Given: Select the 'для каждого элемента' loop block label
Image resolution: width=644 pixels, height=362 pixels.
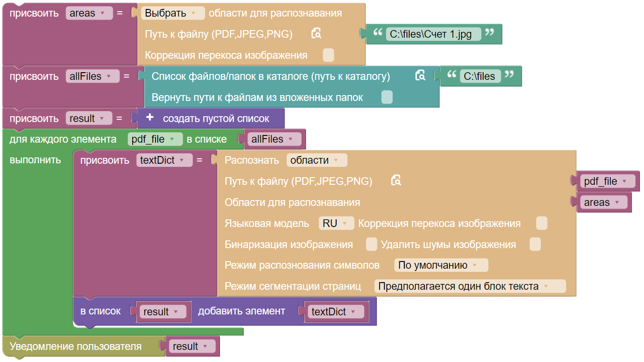Looking at the screenshot, I should click(63, 139).
